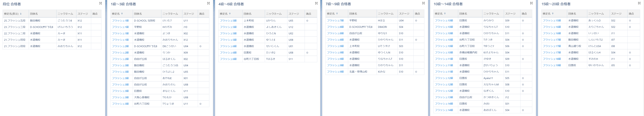Click the full-marks icon in えりこちゃん row

point(630,27)
